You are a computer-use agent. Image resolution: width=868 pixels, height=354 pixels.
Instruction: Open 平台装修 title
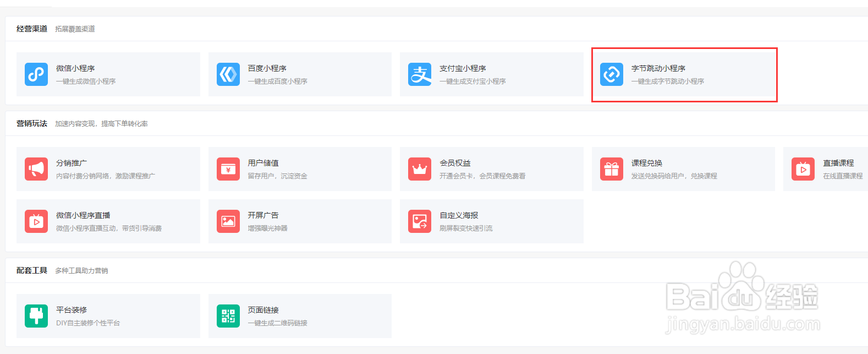(72, 310)
